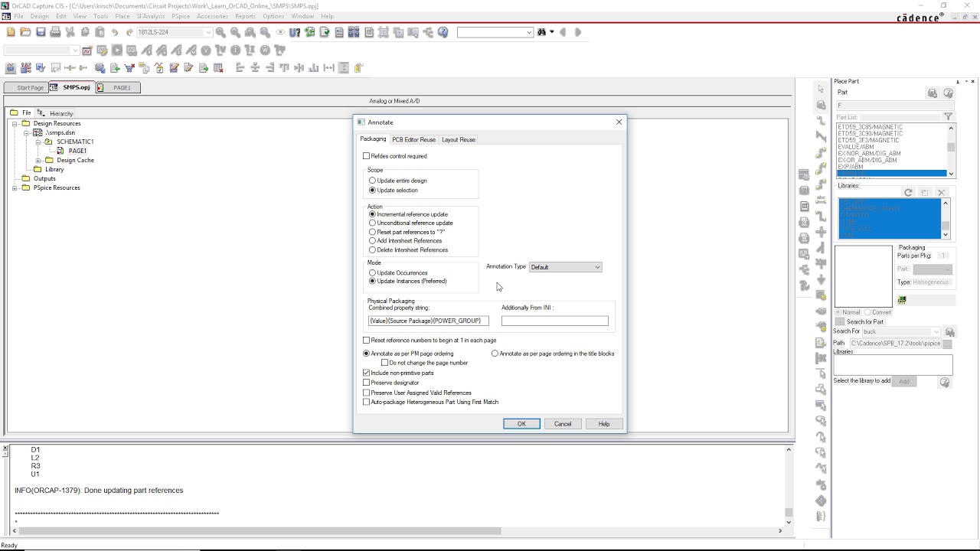This screenshot has height=551, width=980.
Task: Open the empty search combo box in toolbar
Action: click(495, 32)
